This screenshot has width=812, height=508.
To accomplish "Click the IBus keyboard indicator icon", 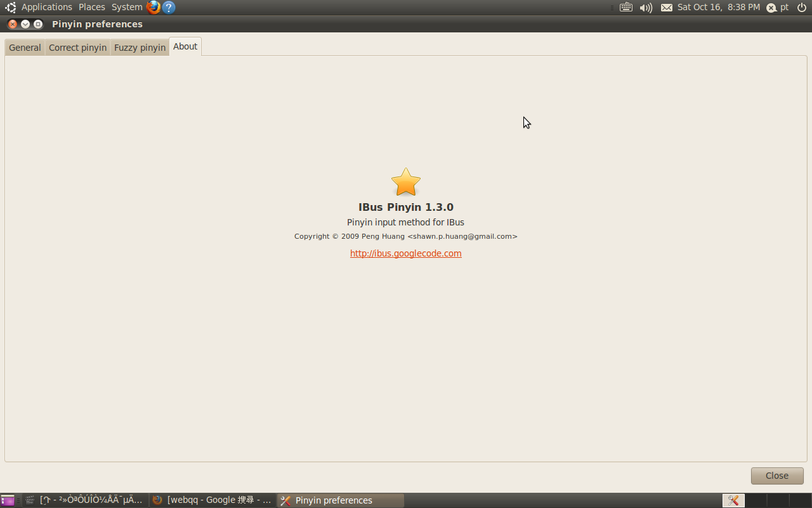I will [x=626, y=8].
